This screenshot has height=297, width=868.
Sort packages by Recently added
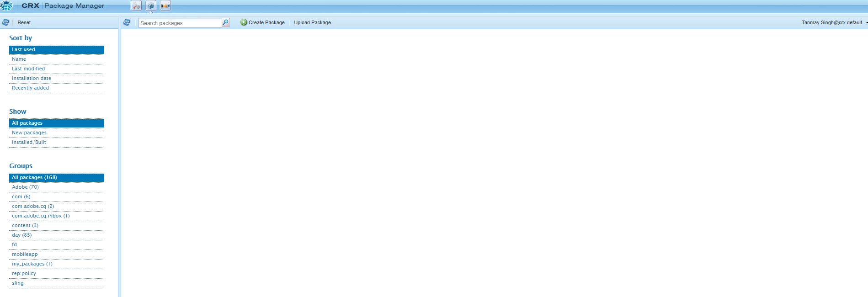tap(57, 88)
